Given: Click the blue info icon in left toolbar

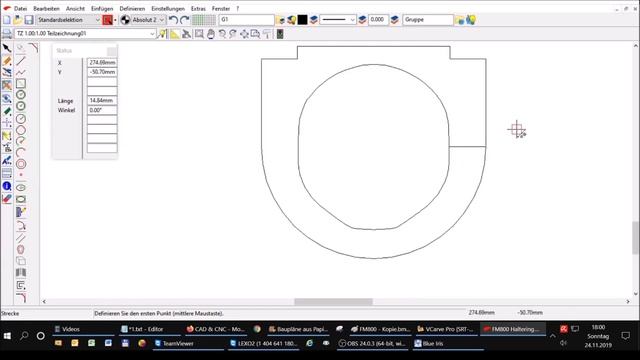Looking at the screenshot, I should tap(7, 186).
